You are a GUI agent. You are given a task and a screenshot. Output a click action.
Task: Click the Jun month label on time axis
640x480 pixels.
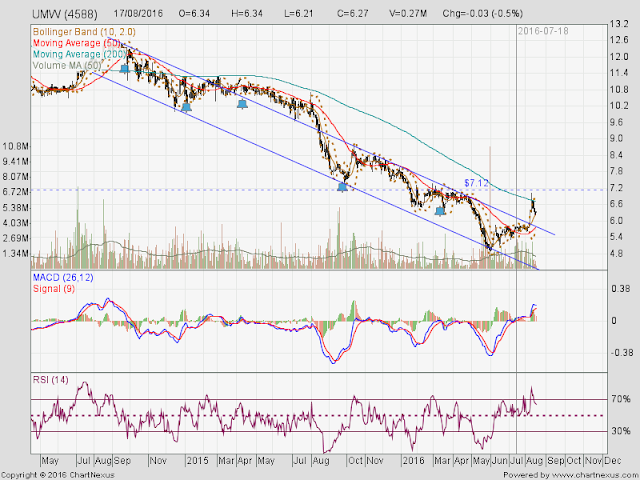[499, 461]
